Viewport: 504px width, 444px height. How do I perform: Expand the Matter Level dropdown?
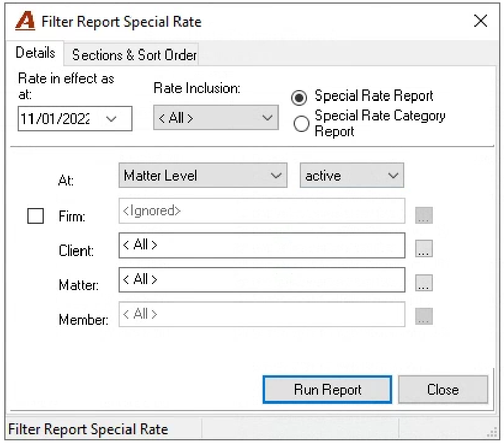pyautogui.click(x=203, y=176)
